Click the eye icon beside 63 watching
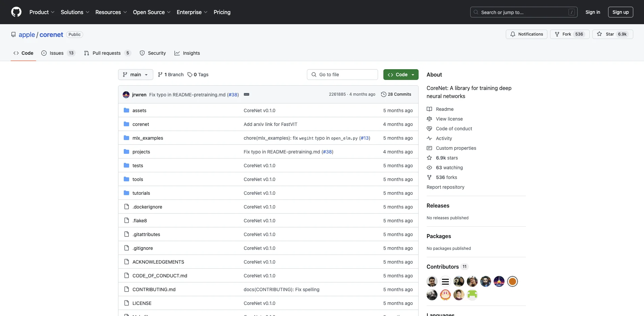Viewport: 644px width, 316px height. click(x=429, y=168)
